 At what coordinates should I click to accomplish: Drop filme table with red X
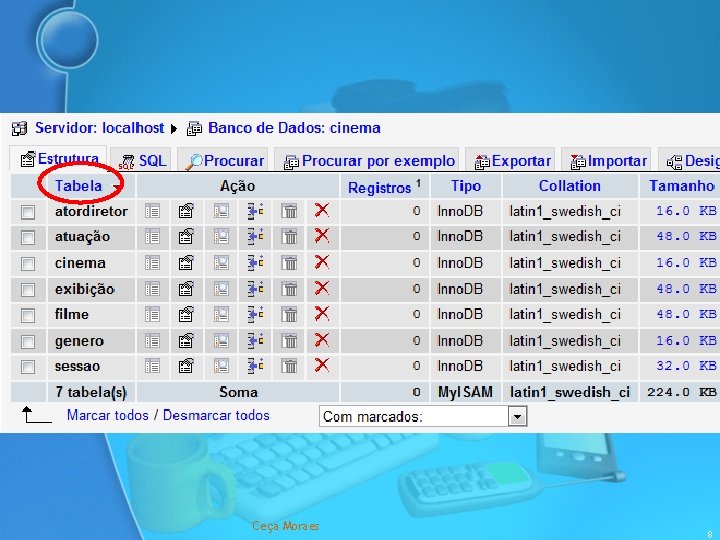322,314
